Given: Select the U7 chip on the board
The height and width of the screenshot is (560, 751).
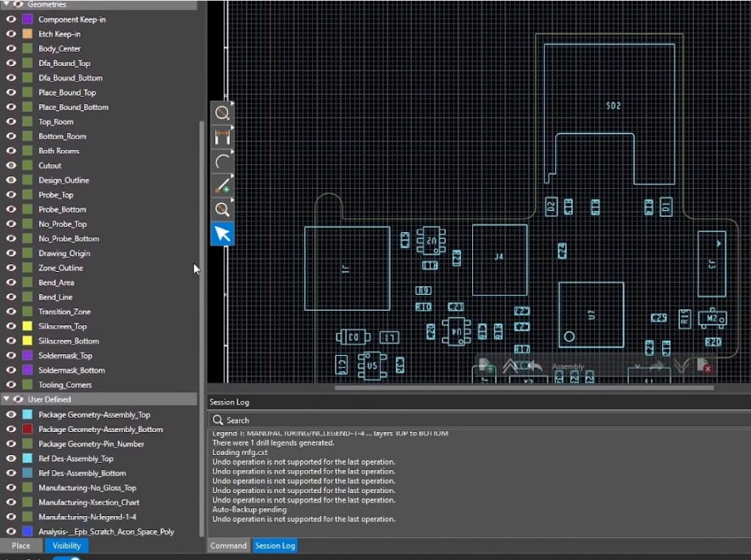Looking at the screenshot, I should [x=591, y=314].
